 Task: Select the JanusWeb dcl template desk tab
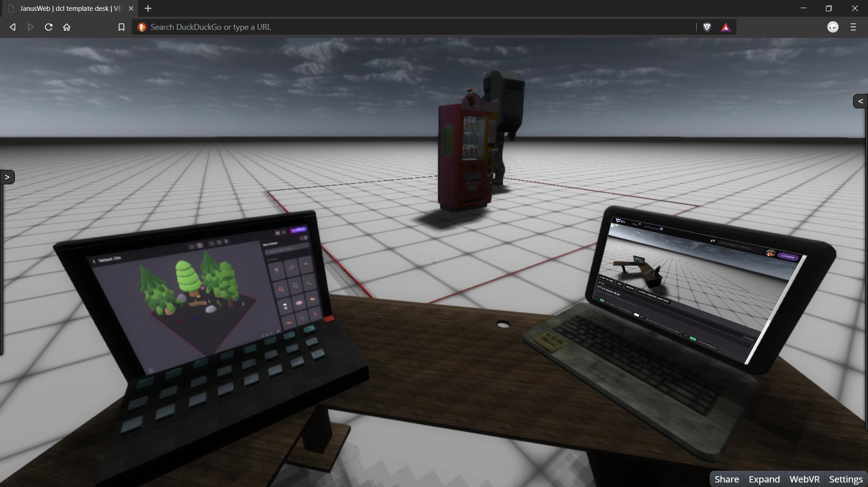[70, 9]
